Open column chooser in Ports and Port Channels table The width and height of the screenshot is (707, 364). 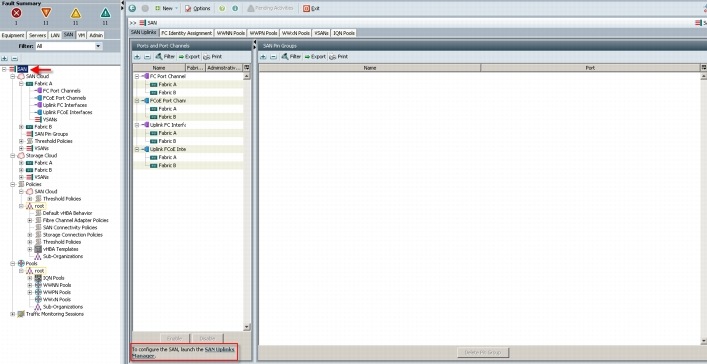coord(247,68)
